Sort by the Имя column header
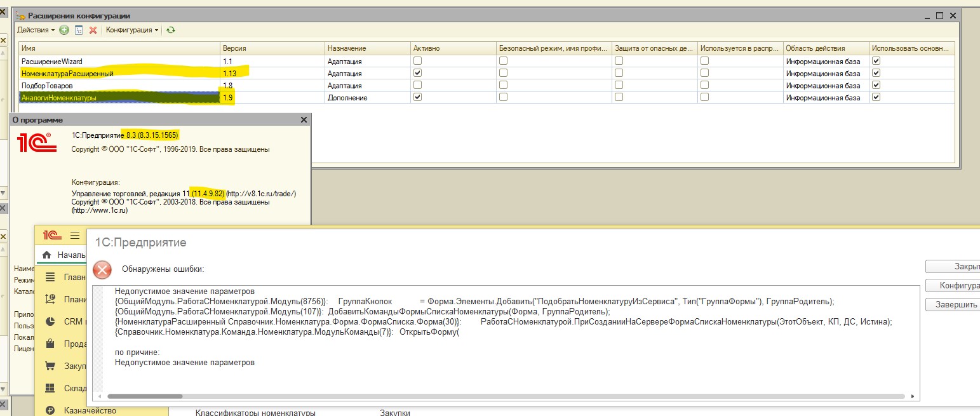The width and height of the screenshot is (980, 416). coord(119,48)
